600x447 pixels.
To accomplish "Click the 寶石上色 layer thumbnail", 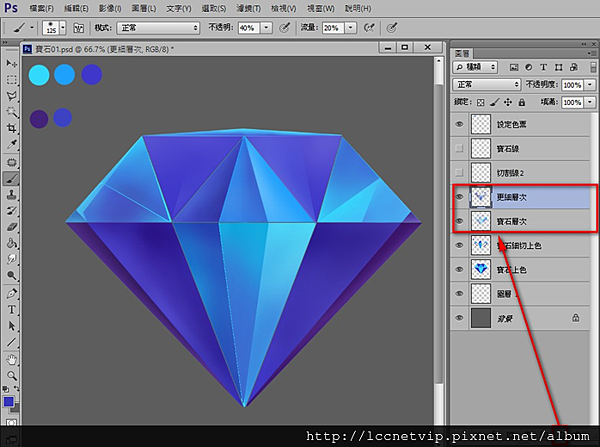I will point(481,270).
